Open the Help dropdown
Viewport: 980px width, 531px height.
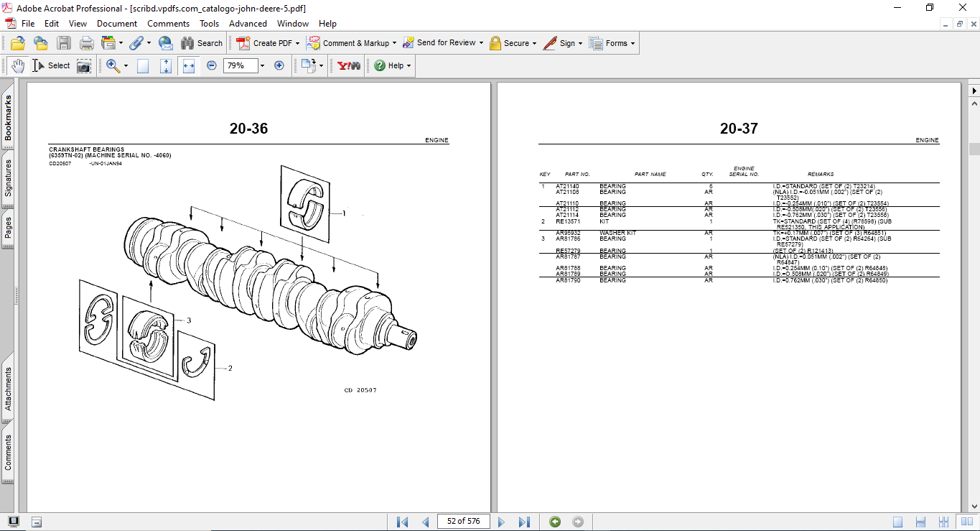tap(391, 65)
